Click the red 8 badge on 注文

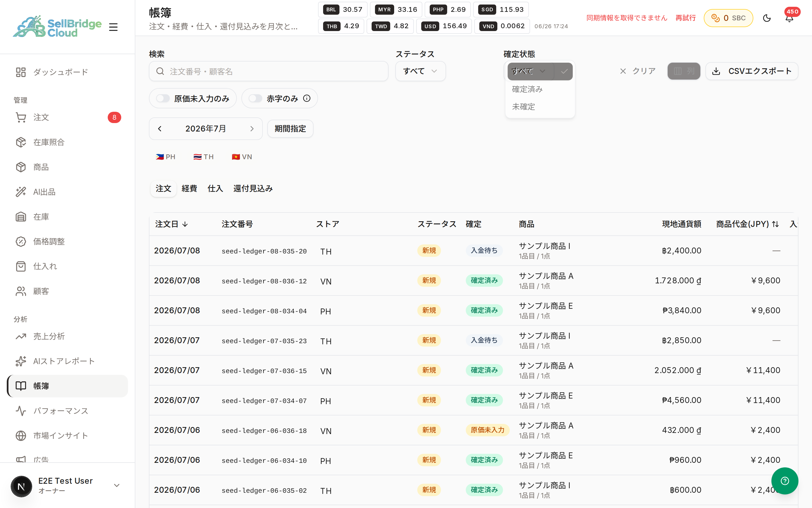click(x=114, y=117)
